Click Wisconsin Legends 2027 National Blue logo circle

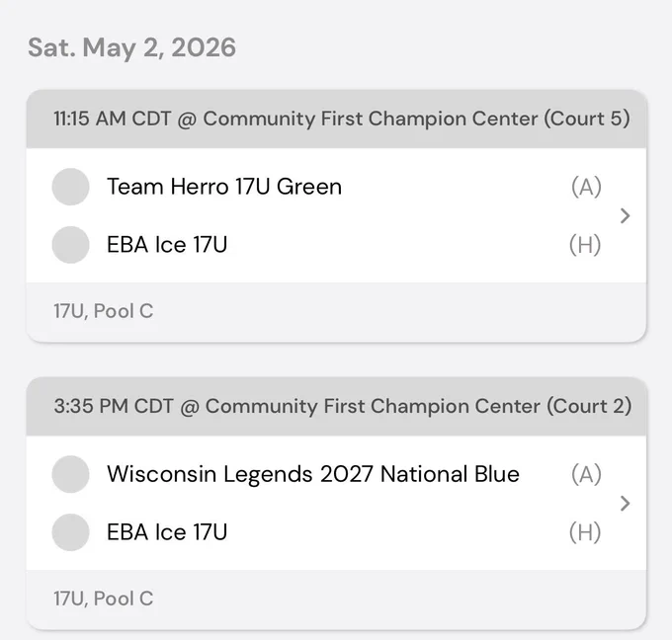[x=71, y=474]
